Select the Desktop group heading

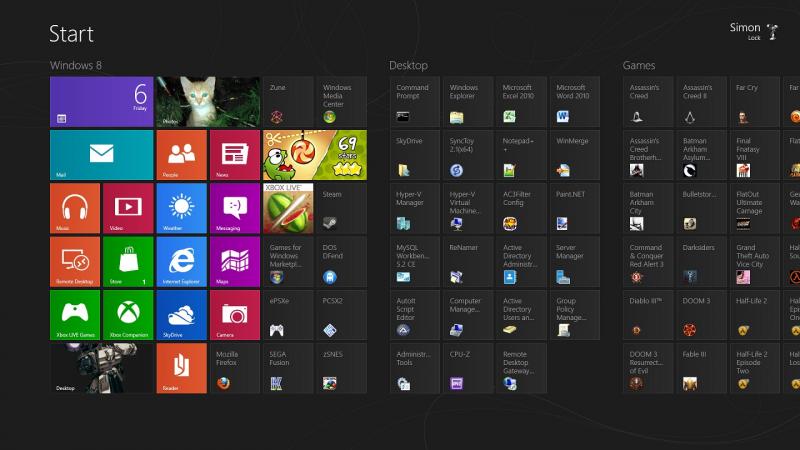[408, 65]
